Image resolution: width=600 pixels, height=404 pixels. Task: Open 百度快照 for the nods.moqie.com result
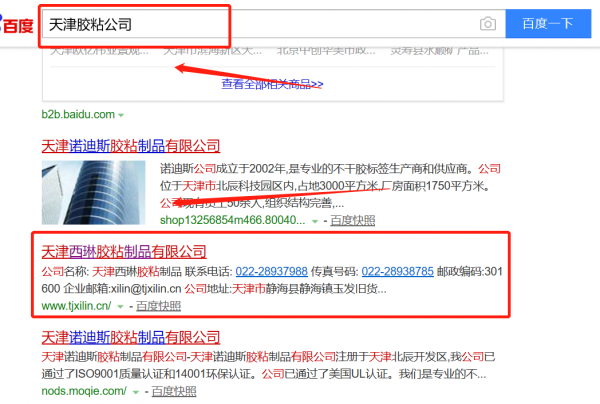point(176,390)
